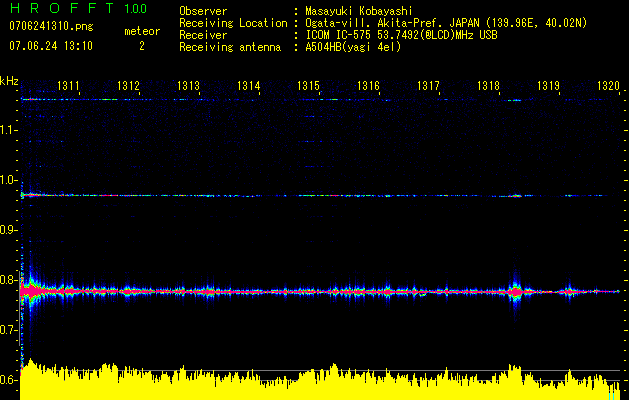Click the 1.0 frequency axis label

(x=9, y=180)
